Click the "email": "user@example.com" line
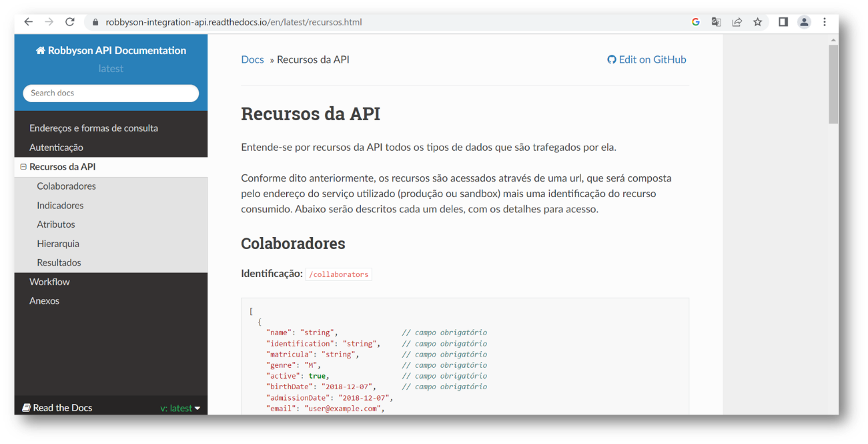 pyautogui.click(x=326, y=409)
